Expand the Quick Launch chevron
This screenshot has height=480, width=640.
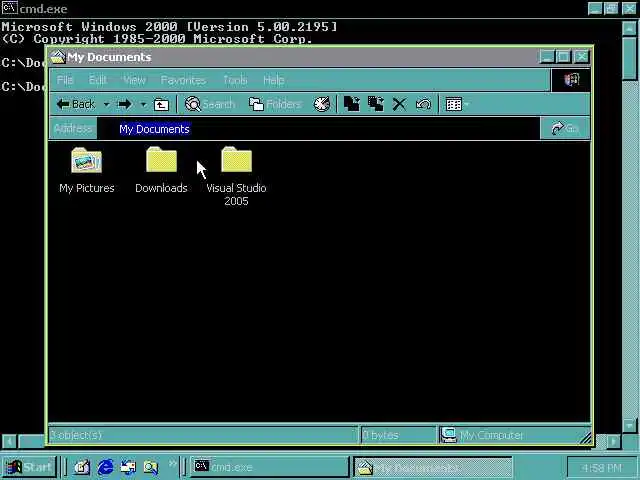172,463
